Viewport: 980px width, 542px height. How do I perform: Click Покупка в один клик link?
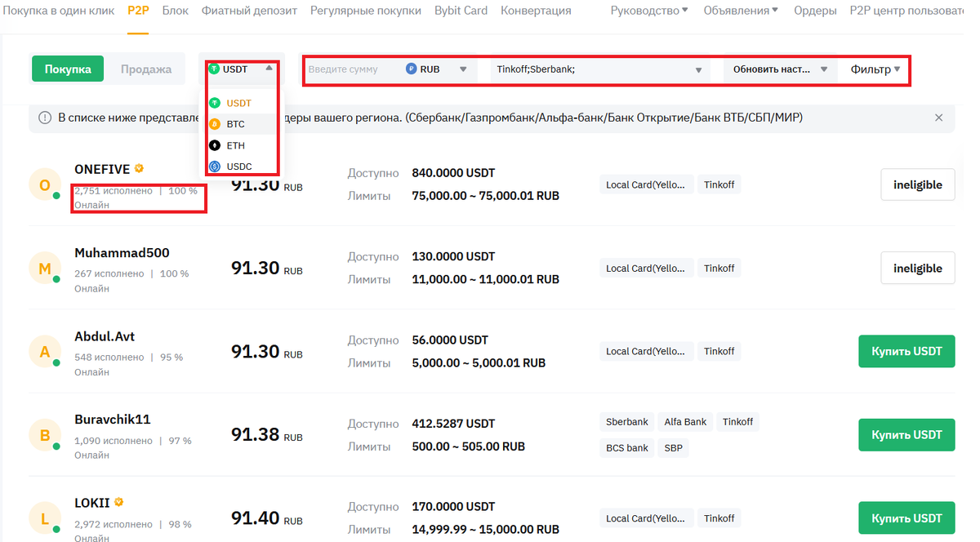[58, 11]
